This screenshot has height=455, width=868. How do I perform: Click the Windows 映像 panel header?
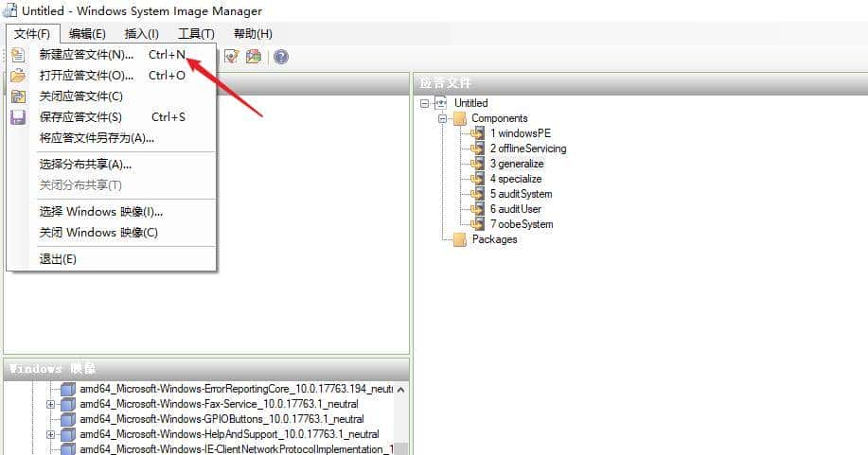coord(206,369)
